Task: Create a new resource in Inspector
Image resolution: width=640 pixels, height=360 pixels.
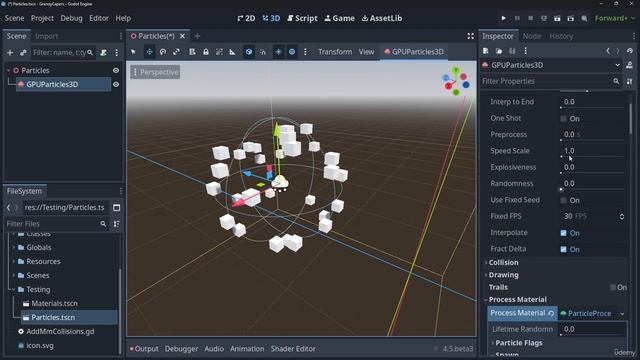Action: click(x=485, y=51)
